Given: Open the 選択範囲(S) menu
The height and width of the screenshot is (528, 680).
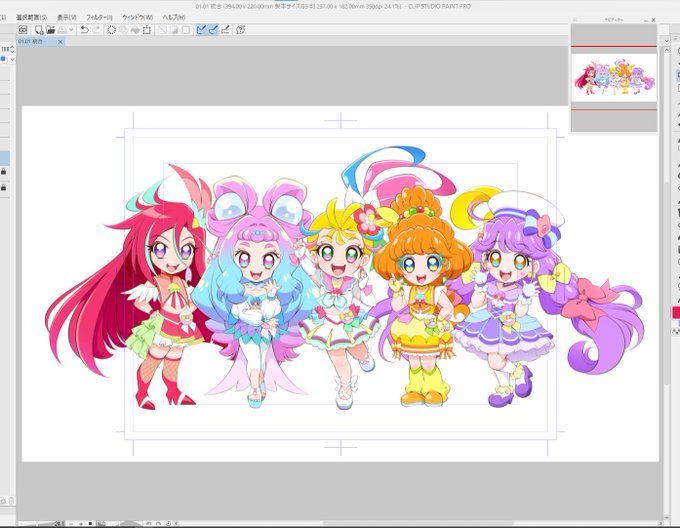Looking at the screenshot, I should (x=32, y=17).
